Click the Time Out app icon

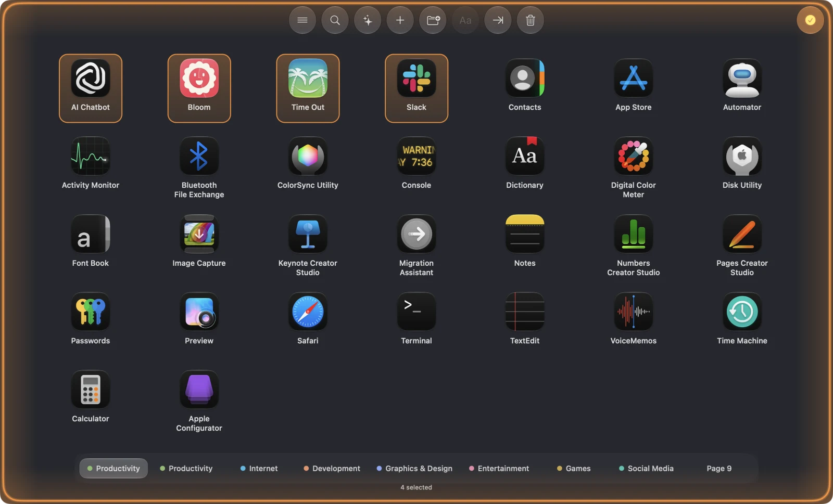click(308, 78)
